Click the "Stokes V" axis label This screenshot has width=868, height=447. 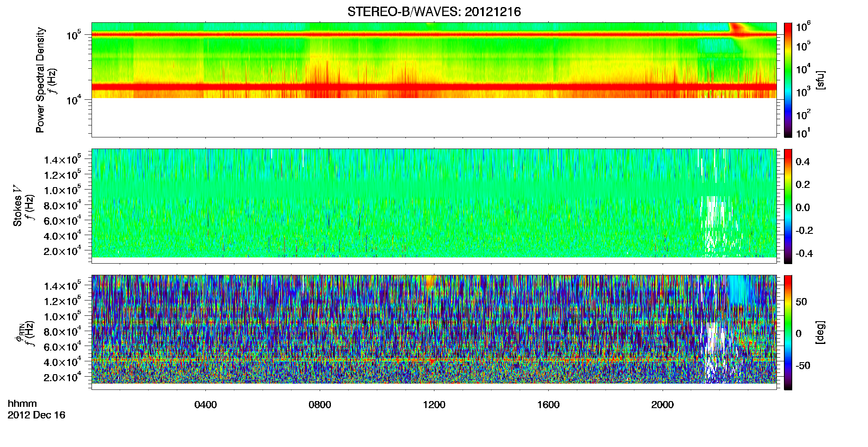(18, 206)
